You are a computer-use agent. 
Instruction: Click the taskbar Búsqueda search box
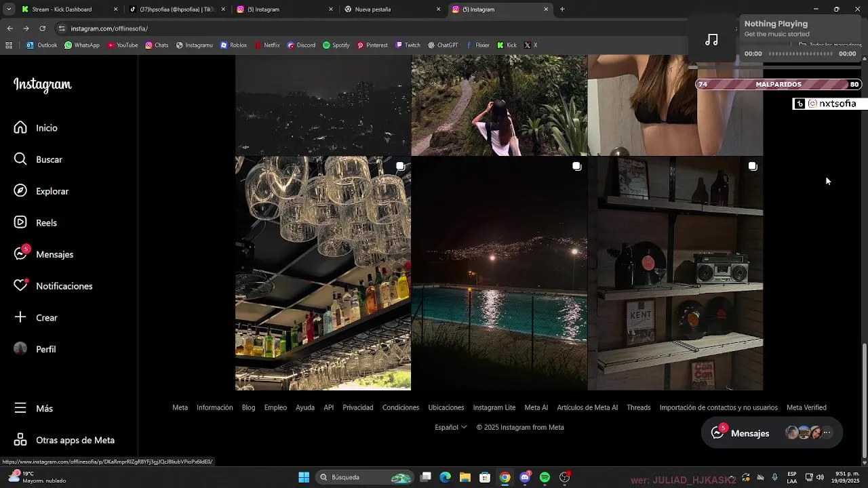365,477
